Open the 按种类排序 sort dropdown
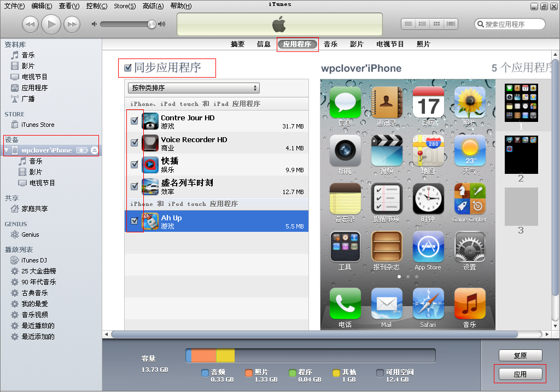 (194, 88)
